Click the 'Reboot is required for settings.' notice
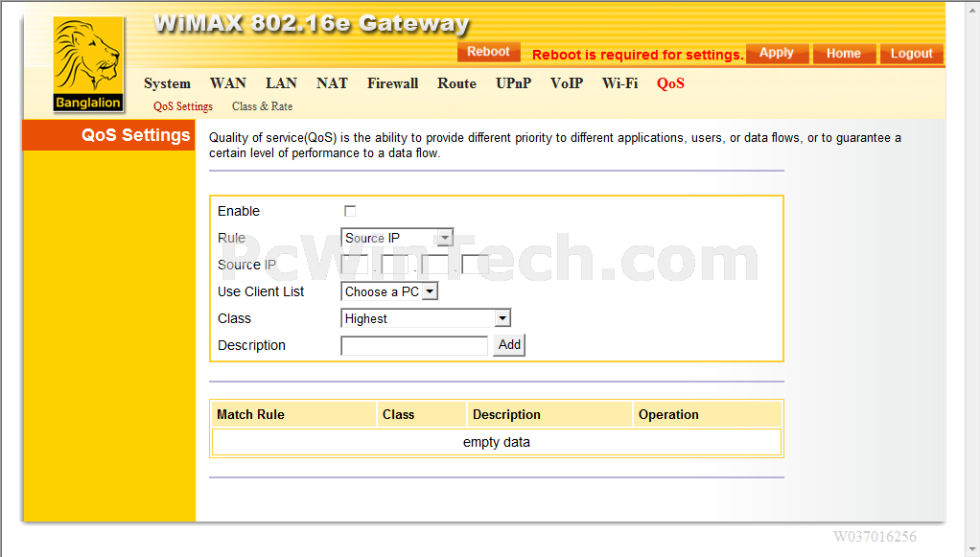Screen dimensions: 980x557 click(638, 55)
